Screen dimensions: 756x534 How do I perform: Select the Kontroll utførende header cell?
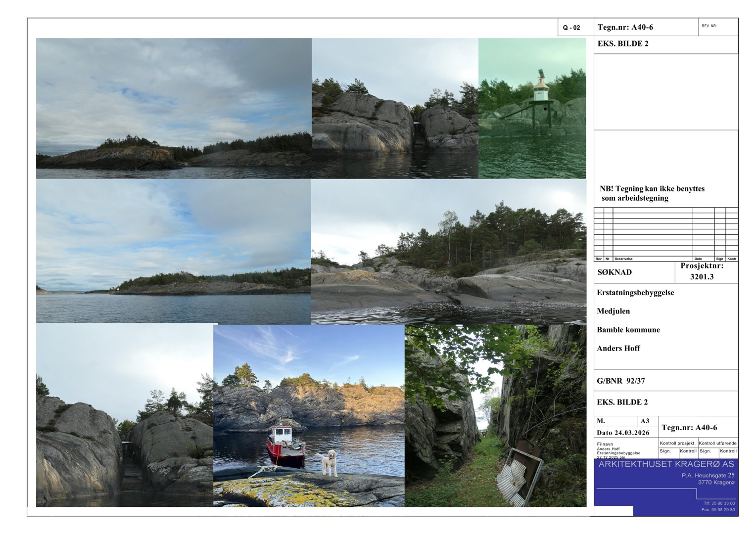coord(717,443)
